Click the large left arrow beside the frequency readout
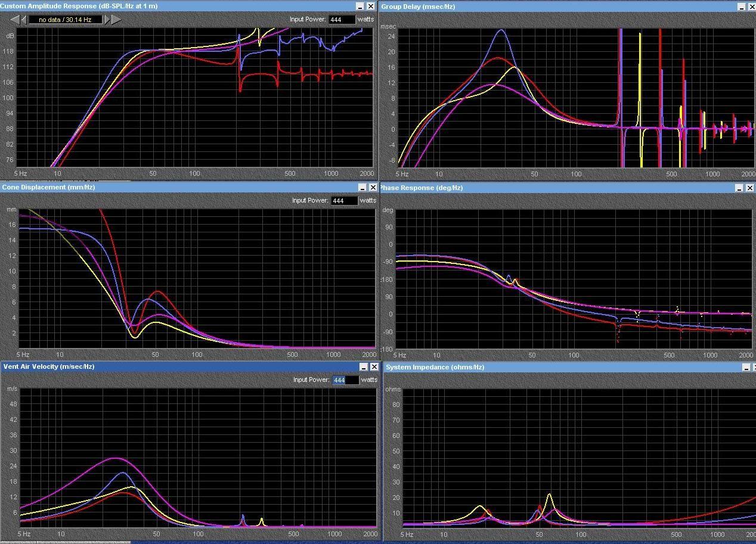Image resolution: width=756 pixels, height=544 pixels. [x=14, y=20]
